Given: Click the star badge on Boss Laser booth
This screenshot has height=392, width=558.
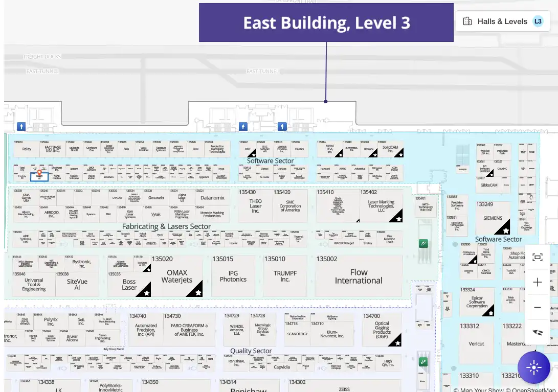Looking at the screenshot, I should click(146, 293).
